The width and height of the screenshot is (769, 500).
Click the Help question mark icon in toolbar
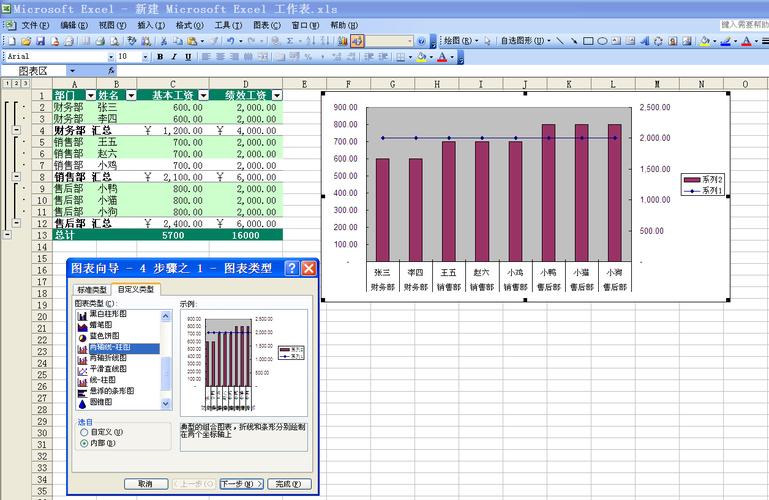(421, 41)
